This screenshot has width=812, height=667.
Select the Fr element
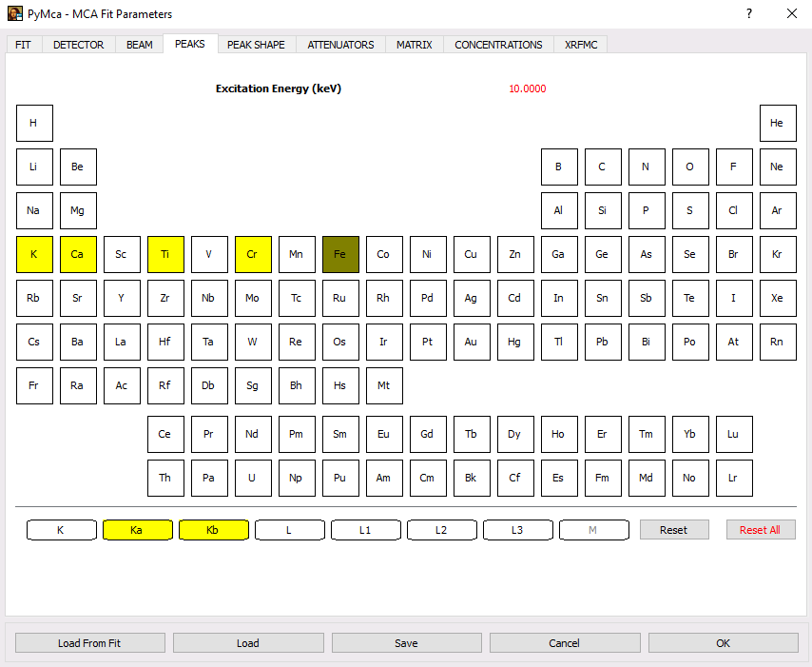point(34,386)
